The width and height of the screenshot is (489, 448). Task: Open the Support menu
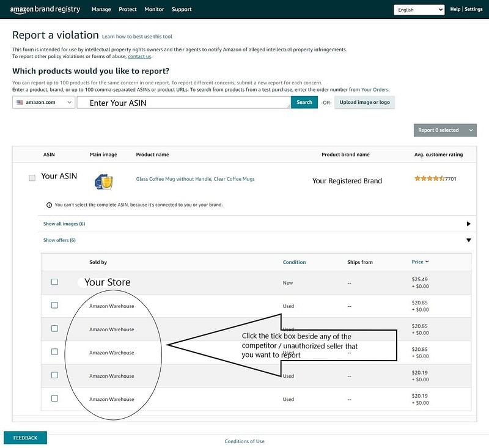[182, 9]
